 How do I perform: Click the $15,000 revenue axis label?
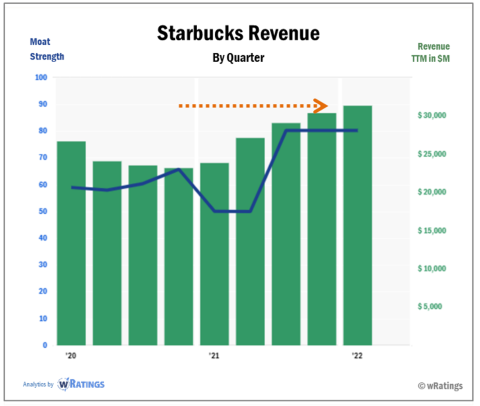(432, 231)
